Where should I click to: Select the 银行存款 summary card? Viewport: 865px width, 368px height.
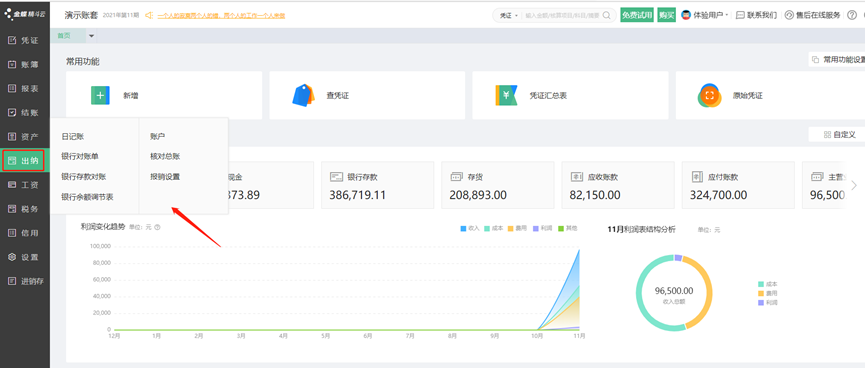[377, 185]
